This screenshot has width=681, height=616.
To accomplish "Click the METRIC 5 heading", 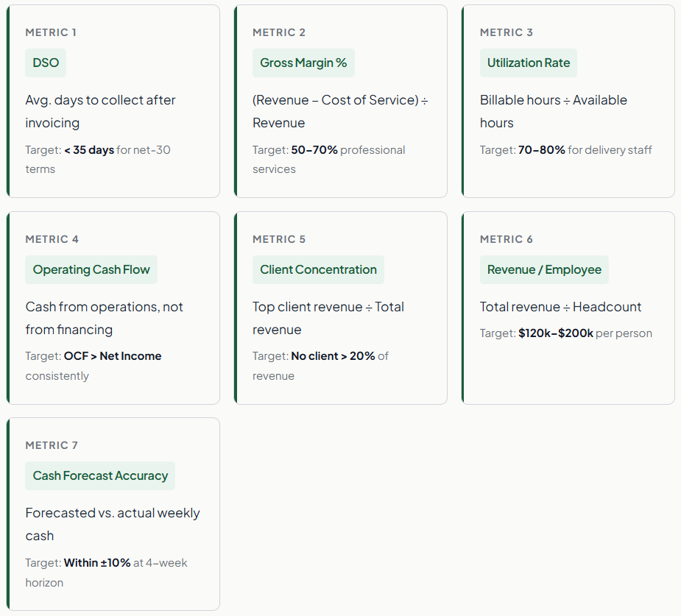I will point(279,239).
